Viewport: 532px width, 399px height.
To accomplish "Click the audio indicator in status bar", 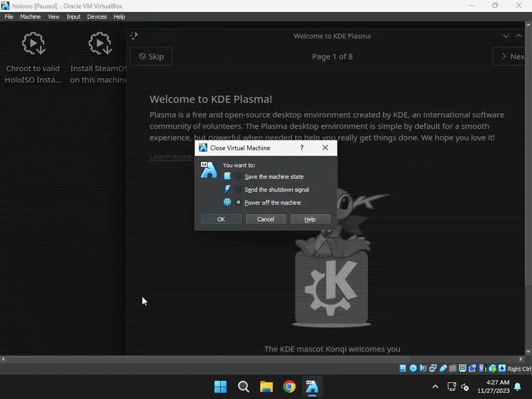I will tap(423, 368).
